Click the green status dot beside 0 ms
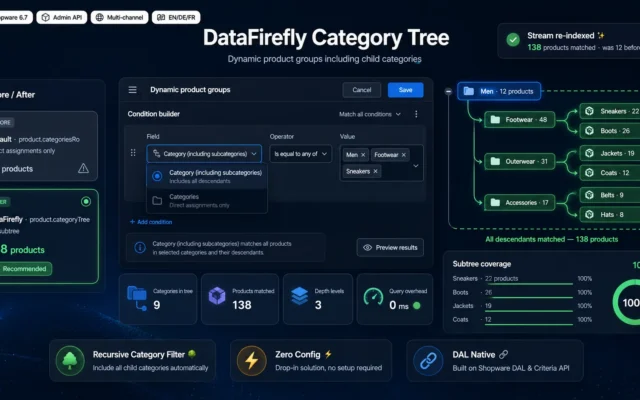Screen dimensions: 640x400 [417, 305]
